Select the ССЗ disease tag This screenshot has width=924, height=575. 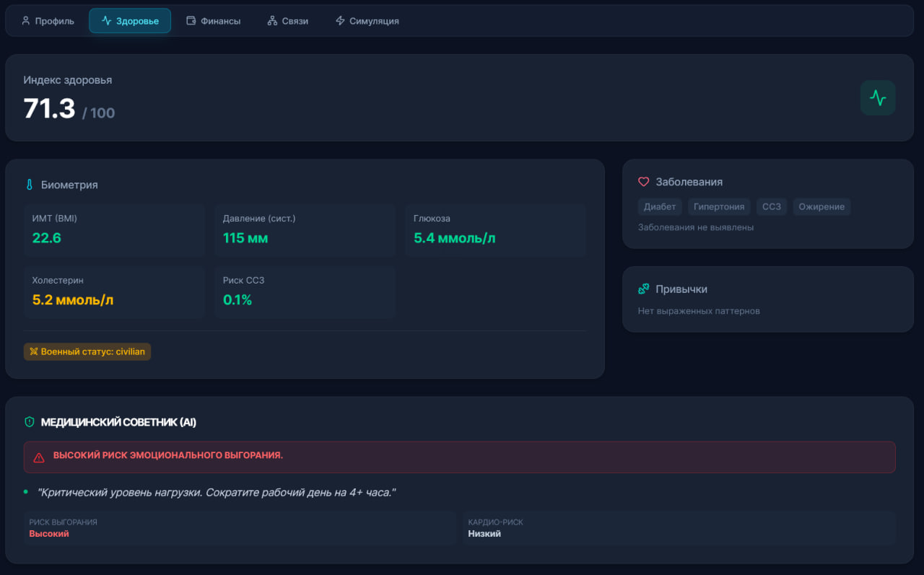pos(772,207)
